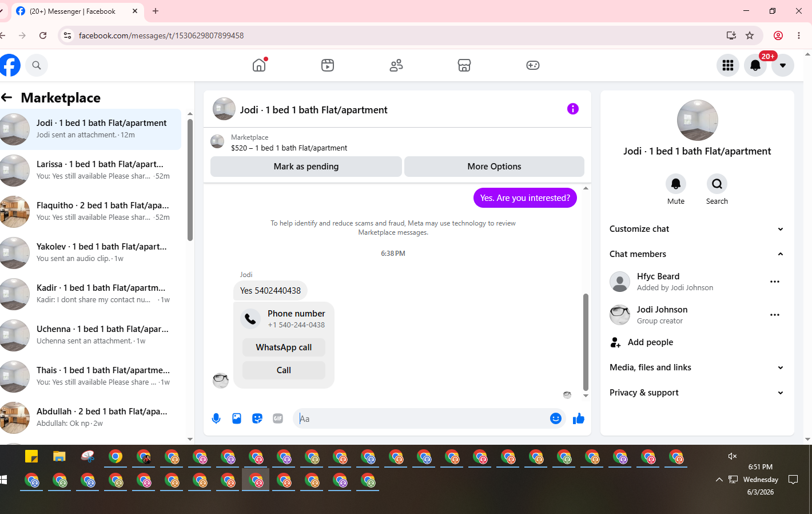
Task: Open the GIF picker icon
Action: (278, 418)
